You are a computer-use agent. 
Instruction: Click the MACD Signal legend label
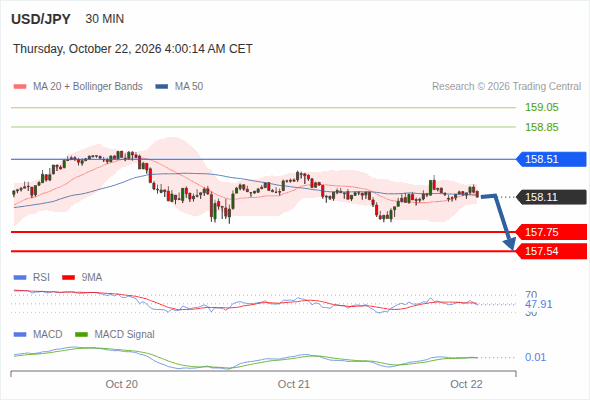125,335
